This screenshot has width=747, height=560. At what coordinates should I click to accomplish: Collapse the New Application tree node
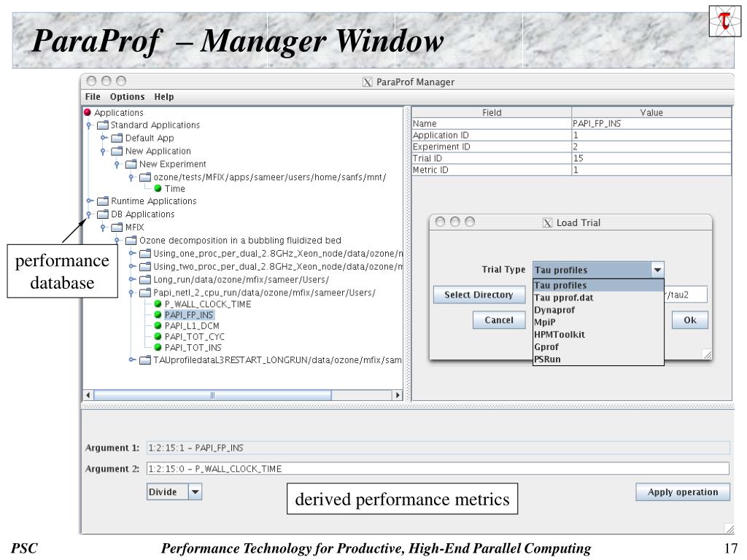point(103,152)
